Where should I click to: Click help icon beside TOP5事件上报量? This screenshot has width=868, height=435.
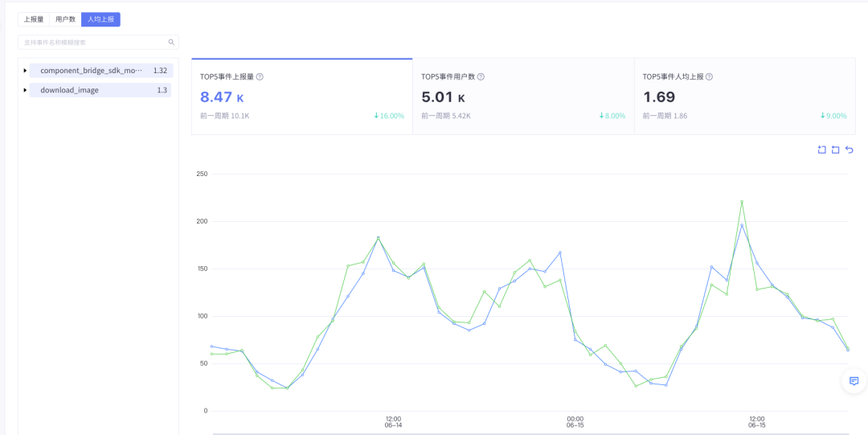[x=260, y=77]
